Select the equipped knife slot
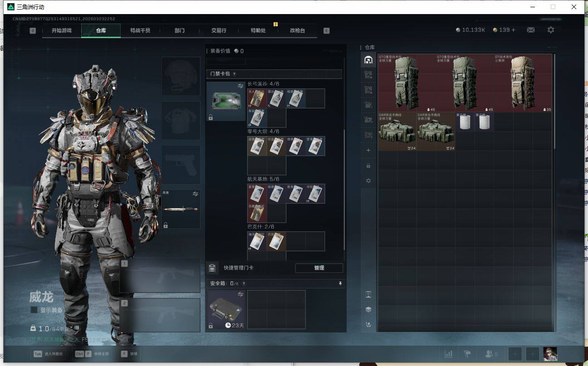 pyautogui.click(x=181, y=209)
